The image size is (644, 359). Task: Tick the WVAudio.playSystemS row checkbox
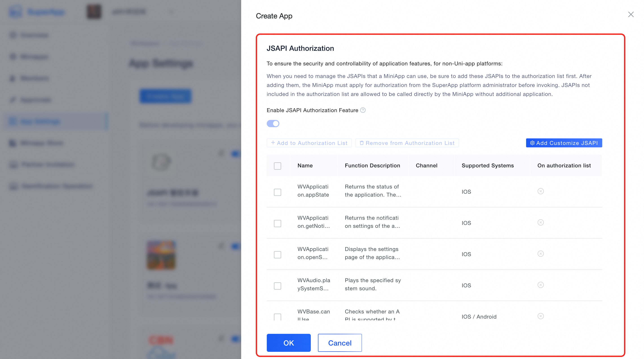pyautogui.click(x=278, y=286)
